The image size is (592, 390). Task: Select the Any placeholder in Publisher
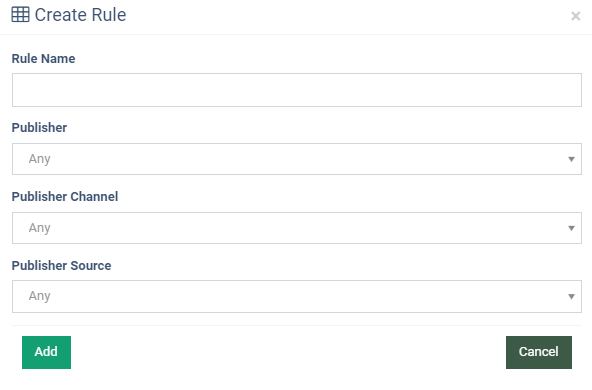click(x=40, y=159)
